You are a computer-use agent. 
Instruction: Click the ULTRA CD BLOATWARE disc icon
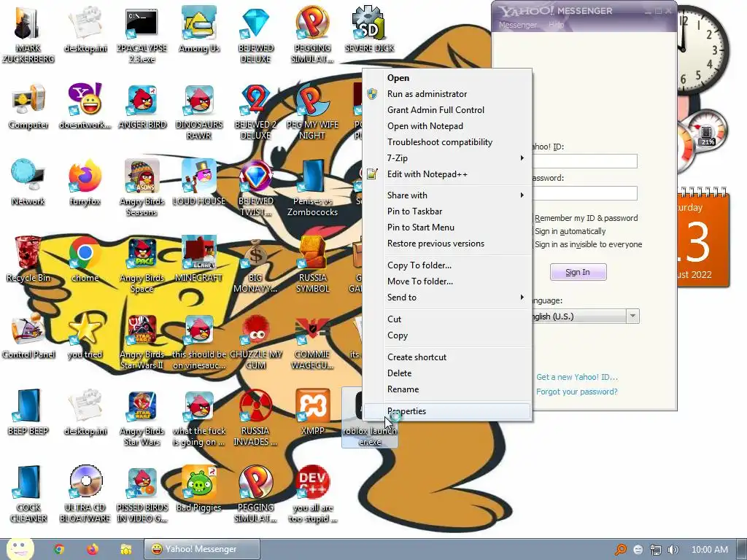(x=85, y=483)
